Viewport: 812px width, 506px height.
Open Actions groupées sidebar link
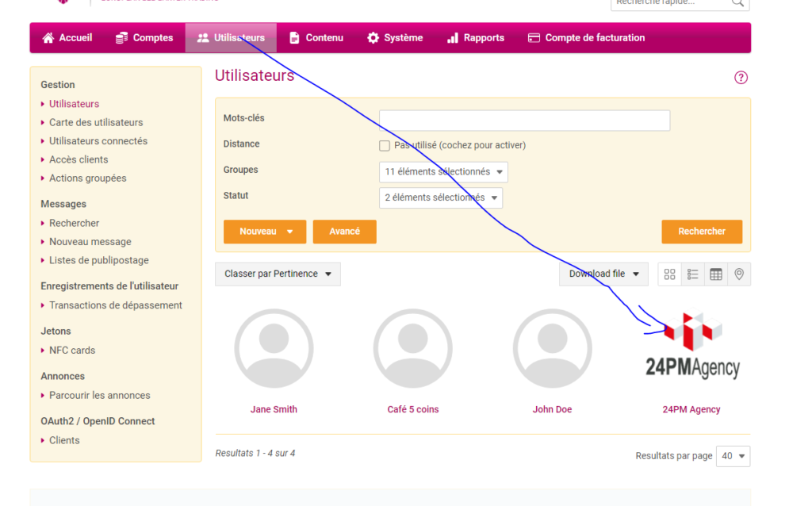tap(87, 178)
